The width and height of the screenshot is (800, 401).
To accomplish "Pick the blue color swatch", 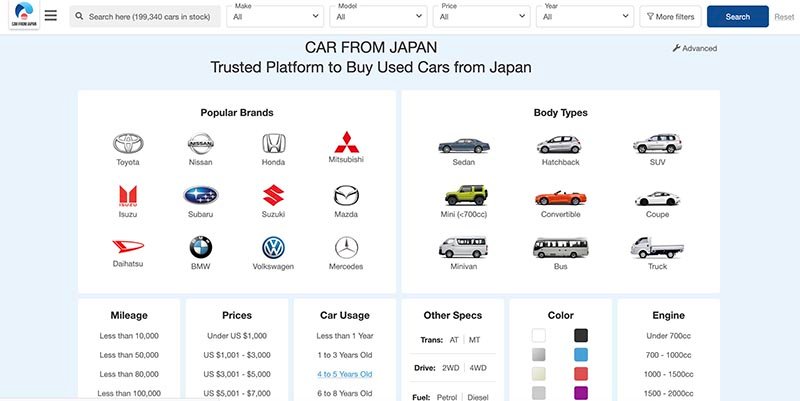I will [581, 355].
